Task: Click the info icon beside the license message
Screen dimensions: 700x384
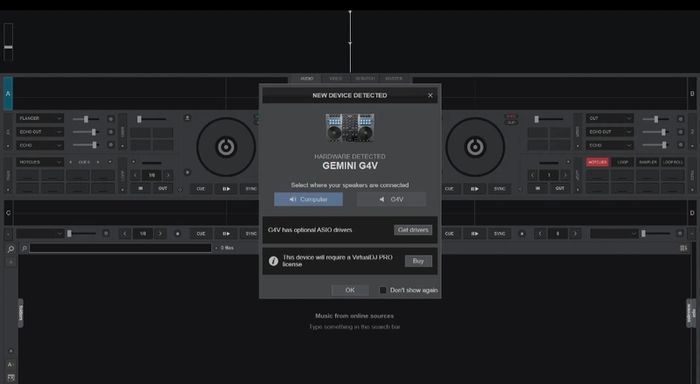Action: click(x=273, y=261)
